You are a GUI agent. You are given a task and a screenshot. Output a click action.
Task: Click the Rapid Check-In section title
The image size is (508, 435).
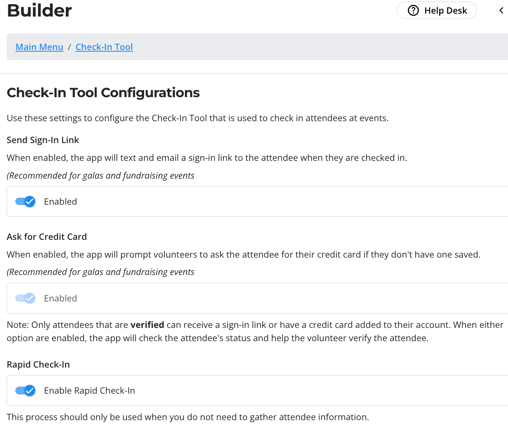(38, 365)
